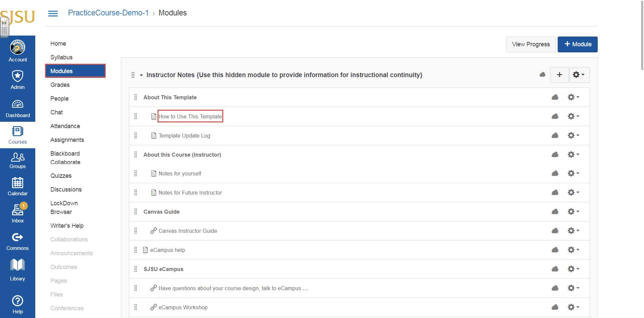Open gear dropdown for Instructor Notes module
The width and height of the screenshot is (644, 318).
pos(579,75)
